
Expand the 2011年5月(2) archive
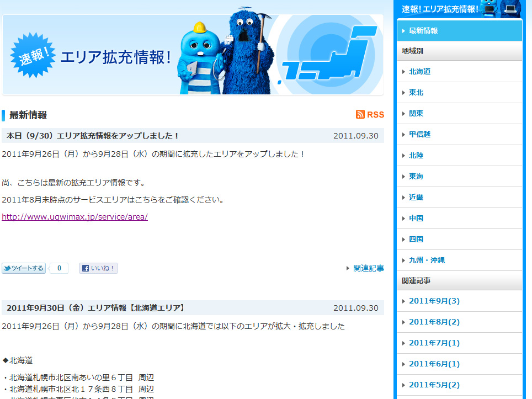point(434,385)
